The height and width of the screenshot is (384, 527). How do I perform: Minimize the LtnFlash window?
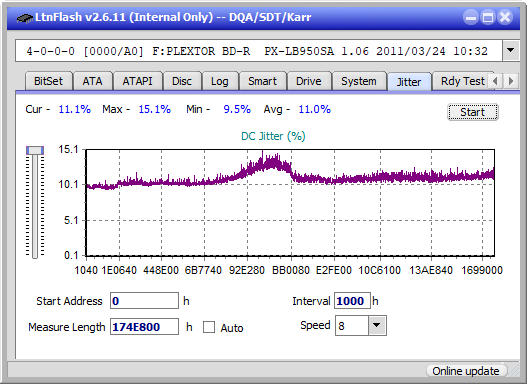tap(471, 17)
